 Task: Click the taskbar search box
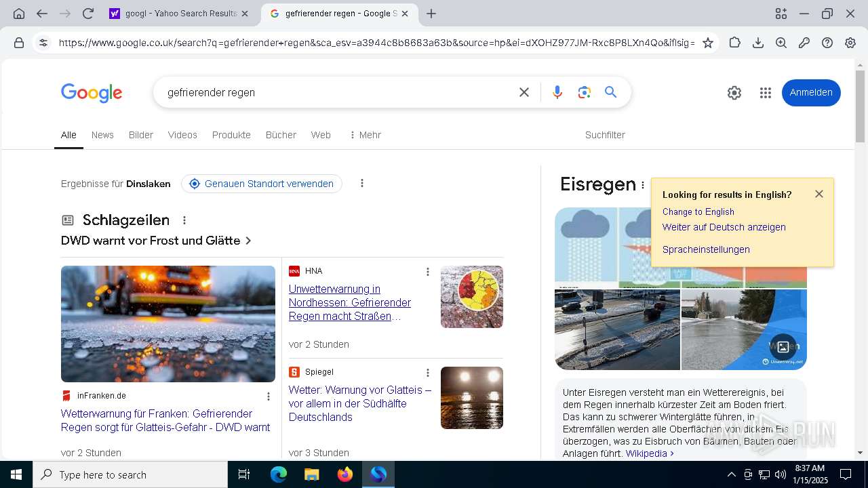[x=130, y=474]
